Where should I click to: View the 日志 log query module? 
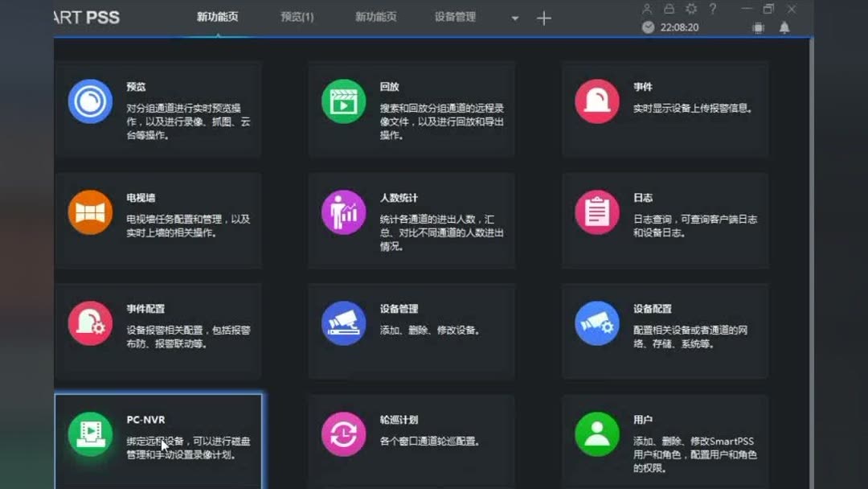pos(665,220)
